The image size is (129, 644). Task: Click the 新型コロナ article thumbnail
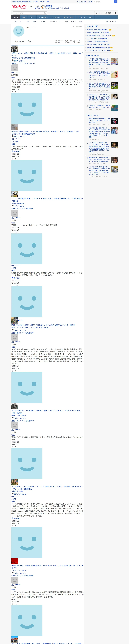(x=15, y=49)
